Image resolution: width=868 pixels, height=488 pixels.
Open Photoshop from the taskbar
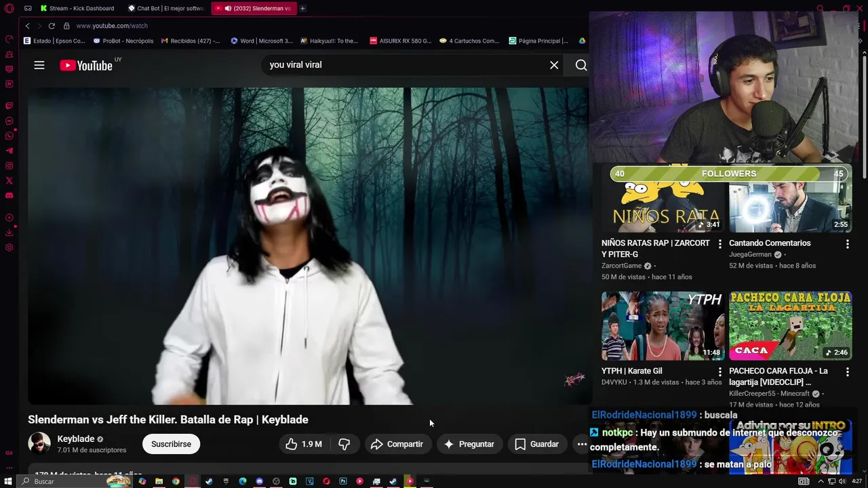pyautogui.click(x=343, y=481)
